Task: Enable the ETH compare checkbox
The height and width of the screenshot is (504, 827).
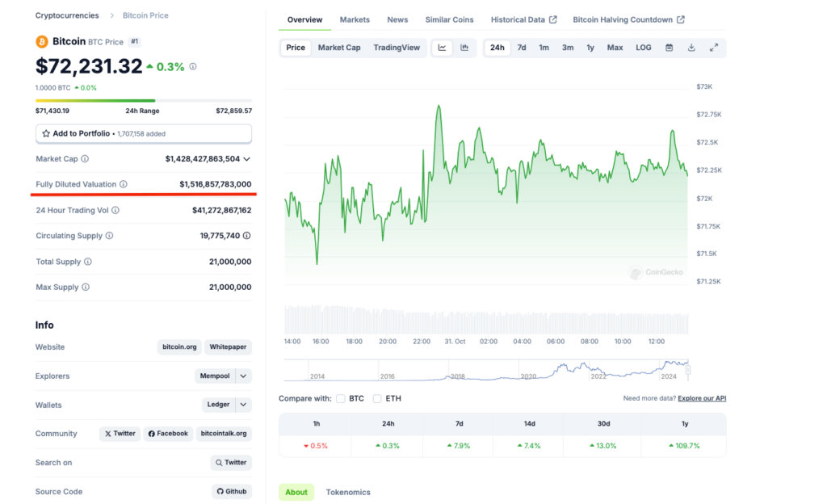Action: pos(377,398)
